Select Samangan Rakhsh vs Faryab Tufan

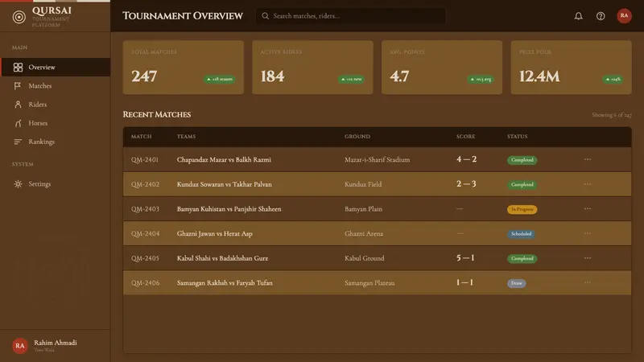[x=225, y=283]
